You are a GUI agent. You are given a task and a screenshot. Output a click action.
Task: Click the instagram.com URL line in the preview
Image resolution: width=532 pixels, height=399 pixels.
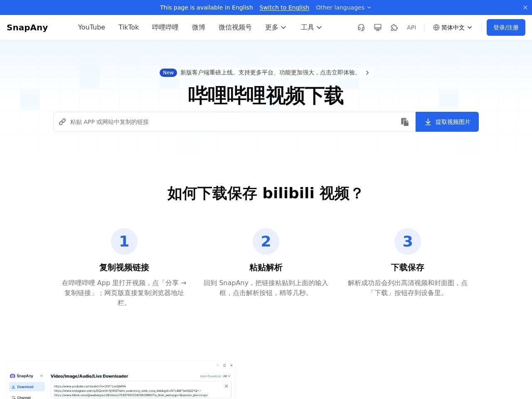pyautogui.click(x=127, y=391)
